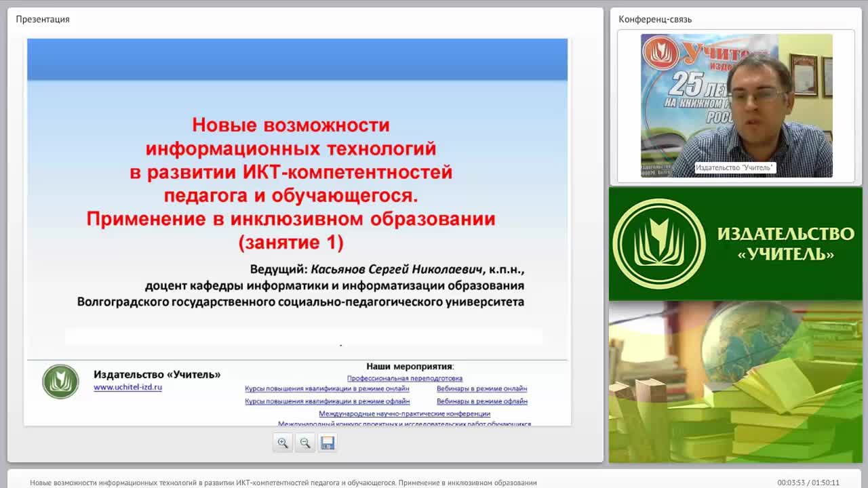Image resolution: width=868 pixels, height=488 pixels.
Task: Click the Наши мероприятия heading
Action: [x=410, y=367]
